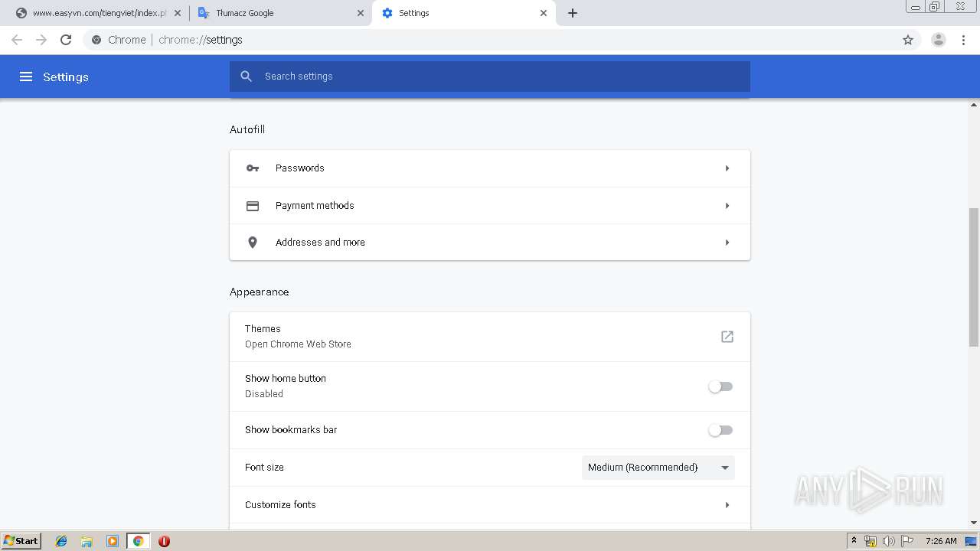Open Internet Explorer from the taskbar
The width and height of the screenshot is (980, 551).
(x=61, y=541)
